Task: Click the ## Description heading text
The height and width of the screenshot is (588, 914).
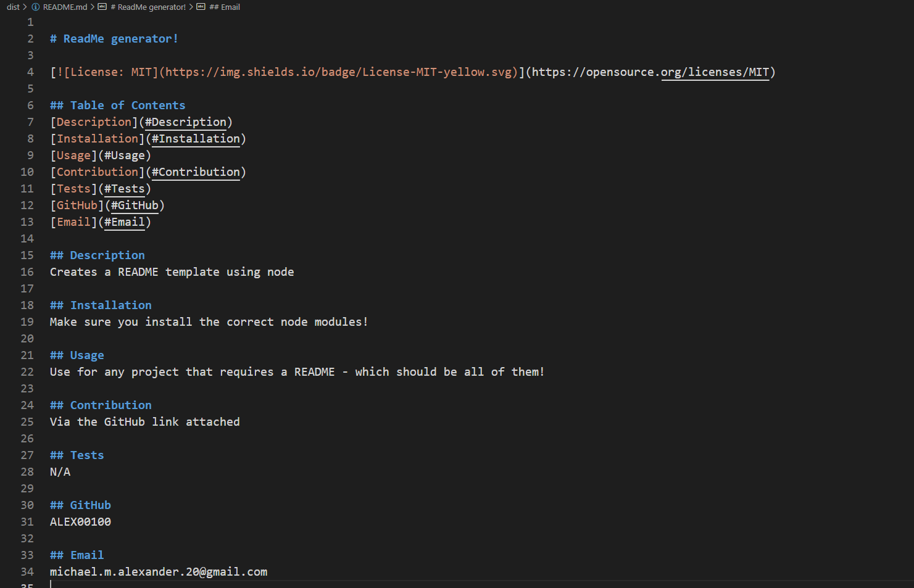Action: pos(97,255)
